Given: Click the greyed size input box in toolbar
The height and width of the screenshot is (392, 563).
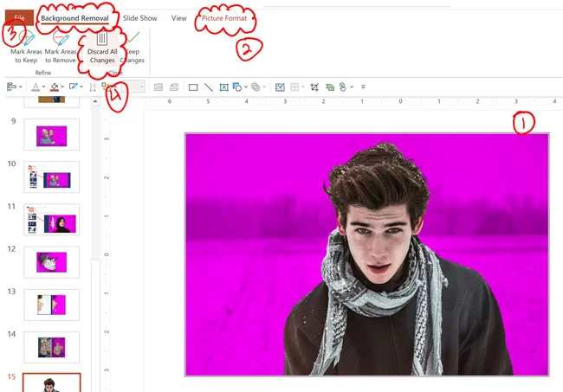Looking at the screenshot, I should [133, 87].
